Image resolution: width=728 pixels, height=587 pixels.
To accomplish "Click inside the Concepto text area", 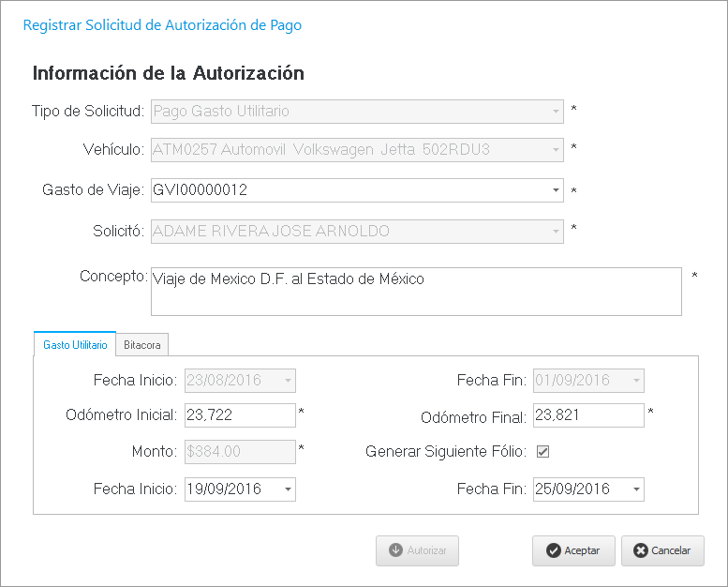I will (415, 292).
